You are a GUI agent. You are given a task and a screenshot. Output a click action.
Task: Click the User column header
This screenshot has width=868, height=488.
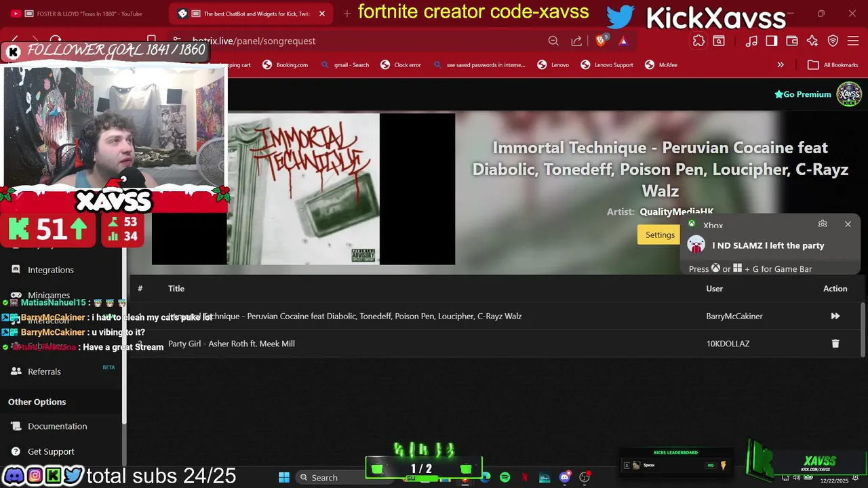click(x=714, y=289)
